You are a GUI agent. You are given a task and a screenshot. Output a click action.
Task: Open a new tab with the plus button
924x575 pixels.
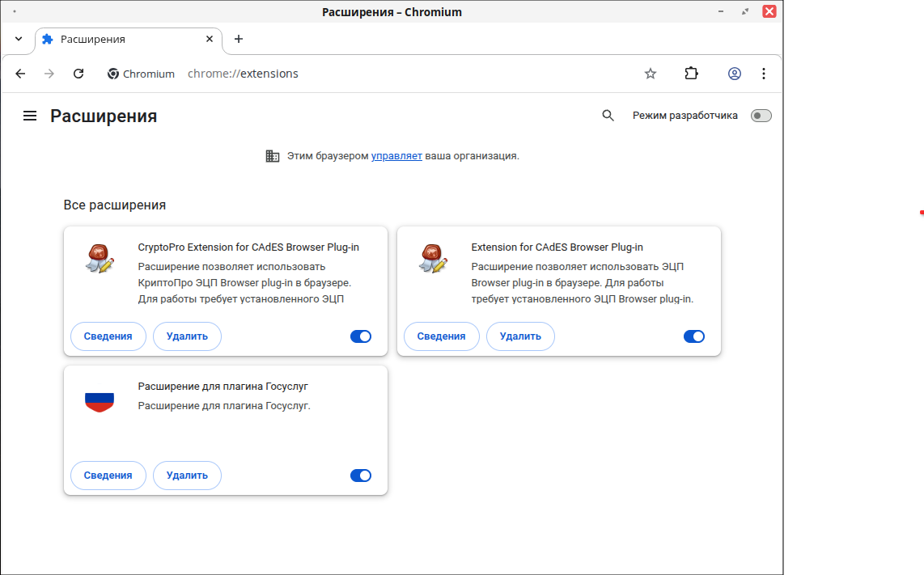(x=239, y=39)
